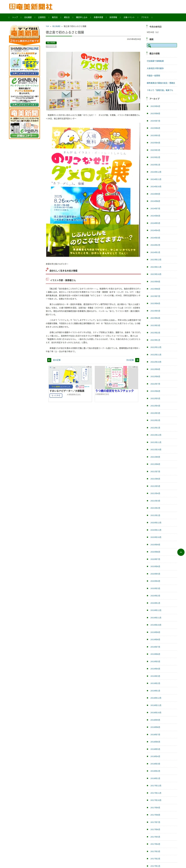
Task: Open the 2020年1月 archive
Action: point(155,603)
